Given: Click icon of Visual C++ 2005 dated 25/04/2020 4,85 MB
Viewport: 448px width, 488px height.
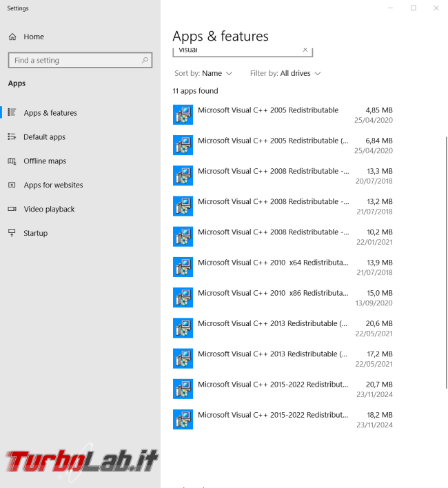Looking at the screenshot, I should (183, 114).
